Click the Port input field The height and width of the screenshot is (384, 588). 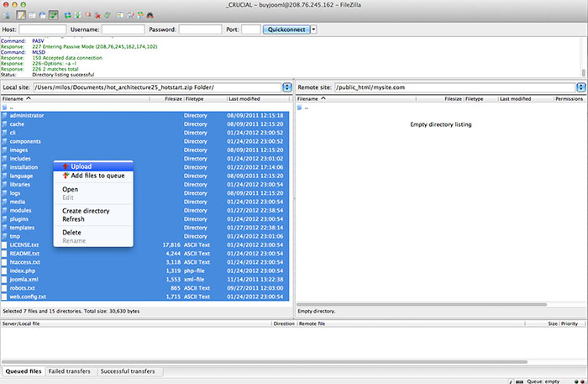[x=251, y=29]
